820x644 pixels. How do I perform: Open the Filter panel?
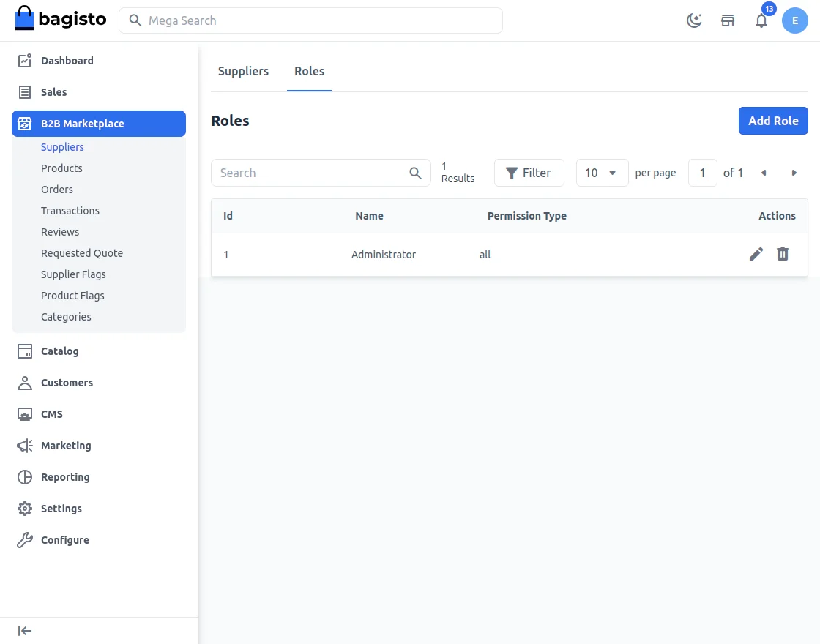click(x=529, y=173)
